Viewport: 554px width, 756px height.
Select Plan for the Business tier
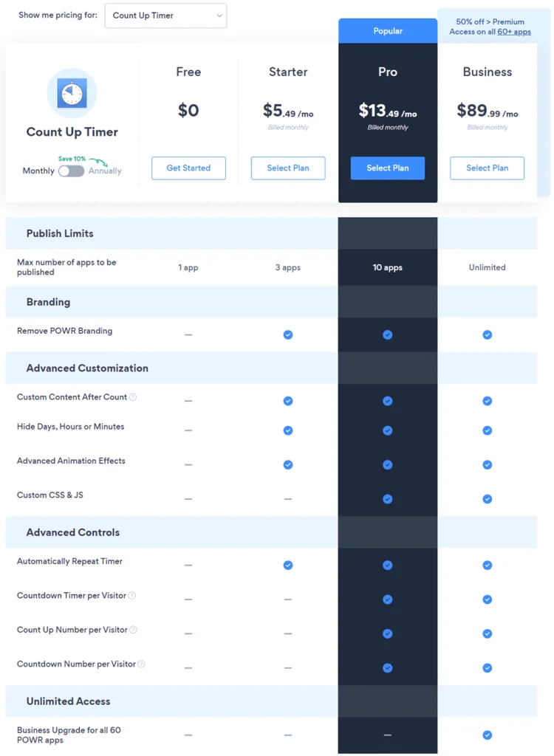pyautogui.click(x=488, y=168)
